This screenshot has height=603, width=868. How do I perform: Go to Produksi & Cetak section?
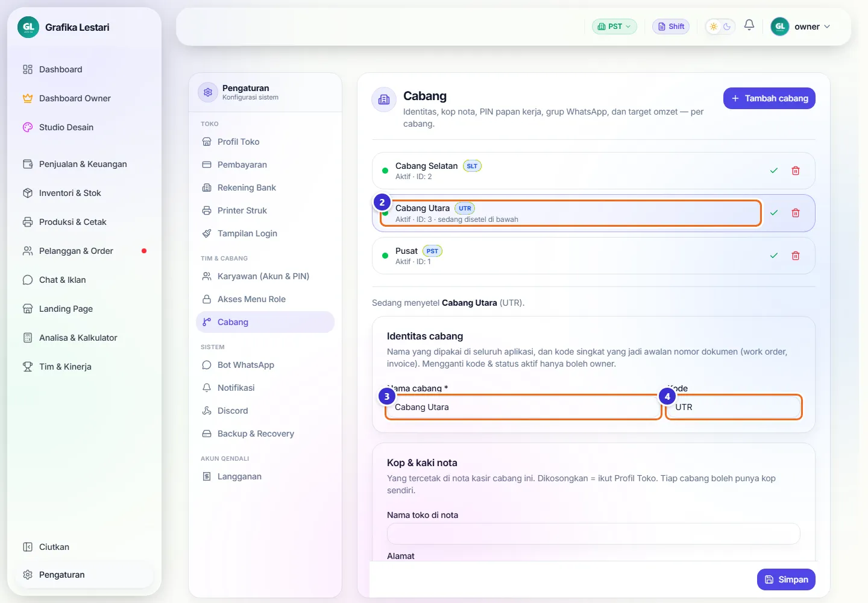pyautogui.click(x=84, y=222)
